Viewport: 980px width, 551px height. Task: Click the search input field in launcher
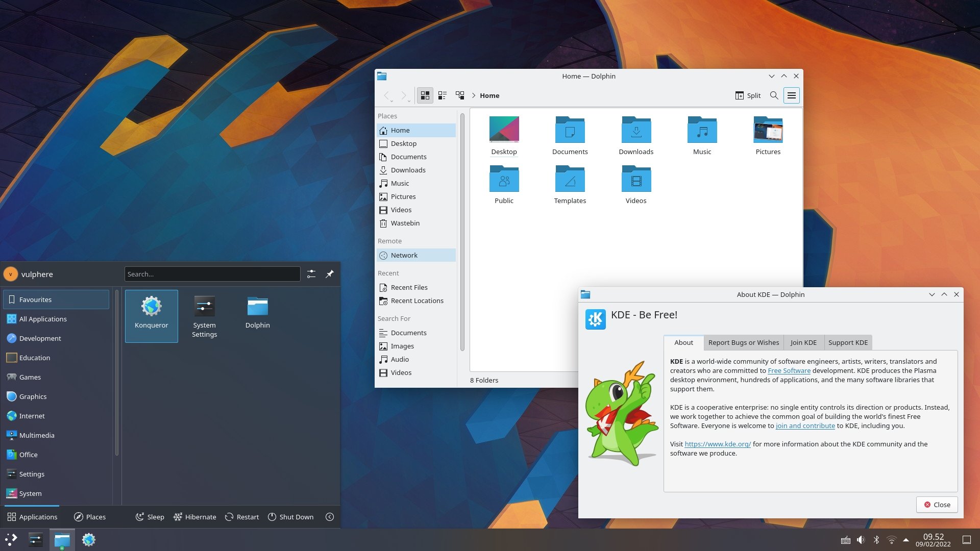coord(212,274)
